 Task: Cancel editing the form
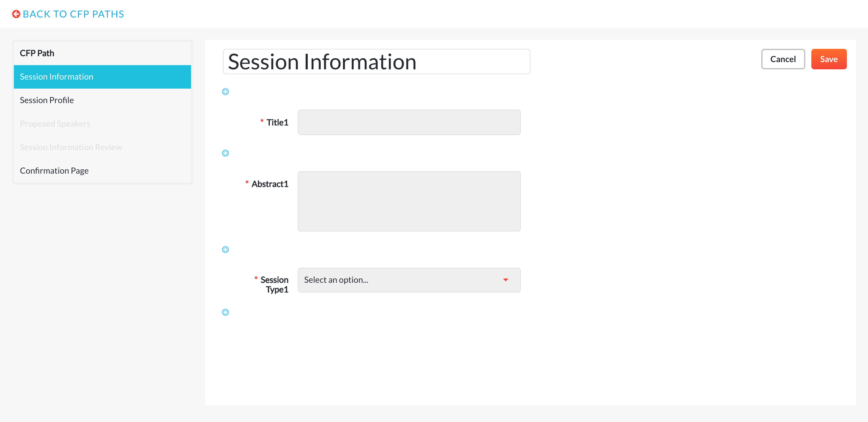(783, 59)
